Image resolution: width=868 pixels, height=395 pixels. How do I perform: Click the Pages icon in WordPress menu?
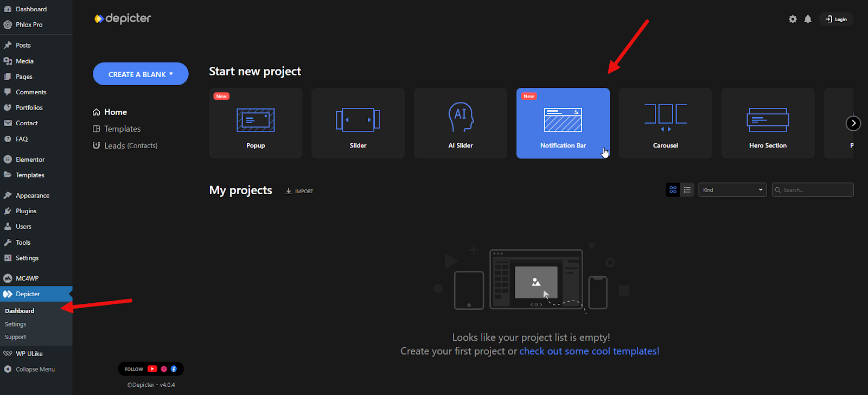coord(8,77)
